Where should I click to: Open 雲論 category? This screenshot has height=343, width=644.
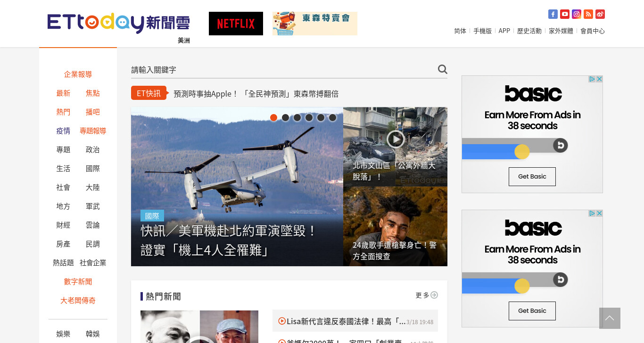93,225
